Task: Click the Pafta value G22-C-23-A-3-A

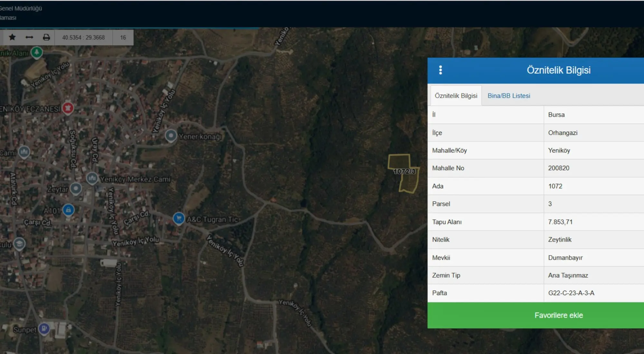Action: 571,293
